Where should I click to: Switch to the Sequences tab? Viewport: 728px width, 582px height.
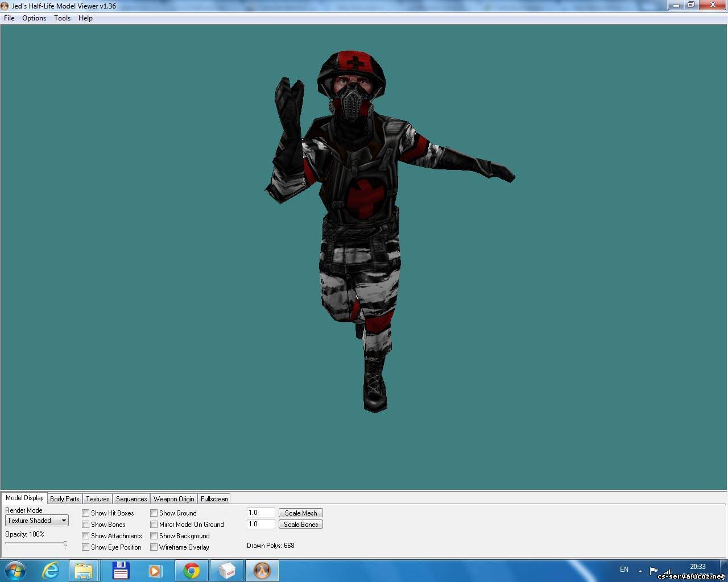tap(131, 499)
